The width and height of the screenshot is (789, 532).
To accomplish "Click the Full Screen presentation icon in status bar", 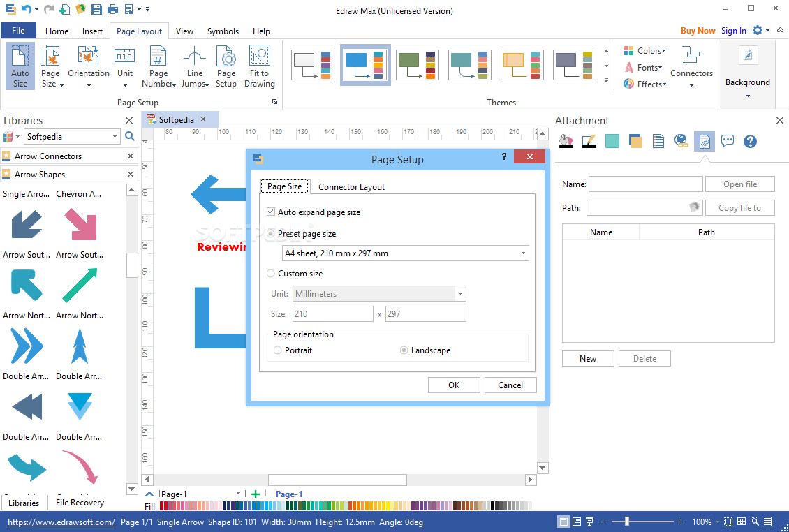I will pyautogui.click(x=589, y=522).
